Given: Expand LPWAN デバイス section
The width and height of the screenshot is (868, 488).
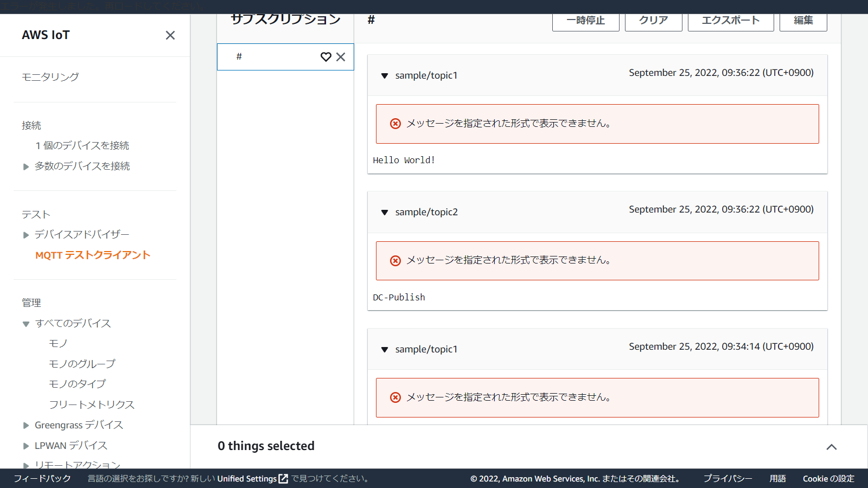Looking at the screenshot, I should [x=26, y=446].
